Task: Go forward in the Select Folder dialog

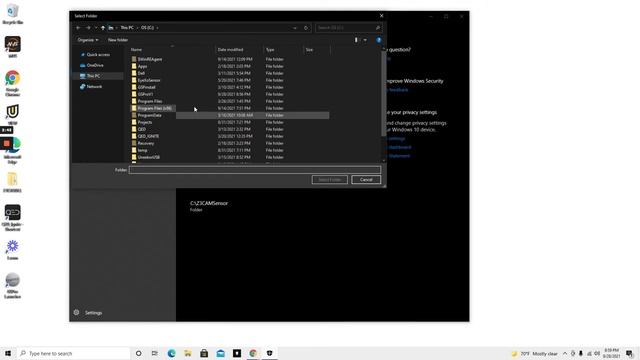Action: [x=88, y=28]
